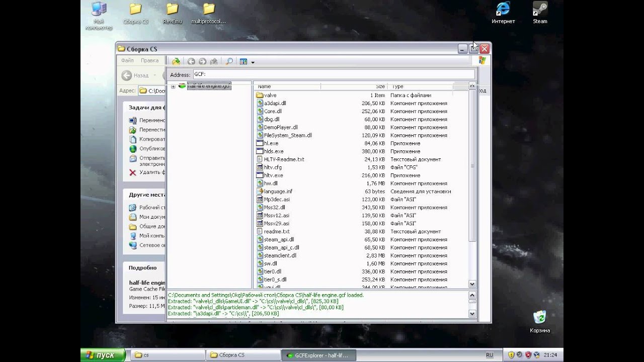Click the Open file icon in GCFExplorer toolbar

pyautogui.click(x=176, y=61)
